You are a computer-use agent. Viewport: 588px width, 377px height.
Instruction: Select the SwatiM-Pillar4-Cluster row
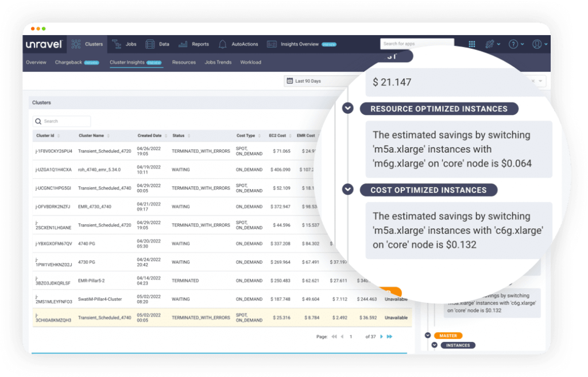click(222, 299)
